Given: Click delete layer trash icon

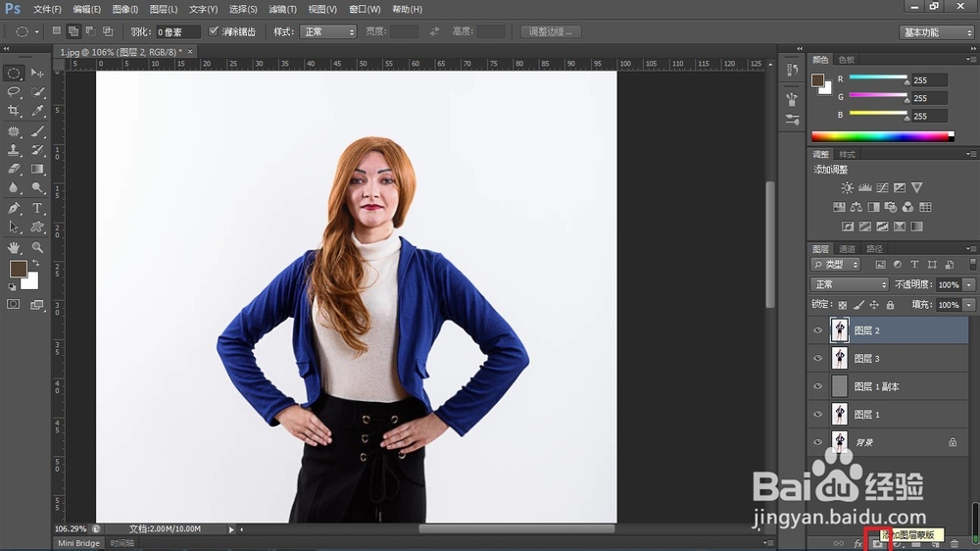Looking at the screenshot, I should (955, 544).
